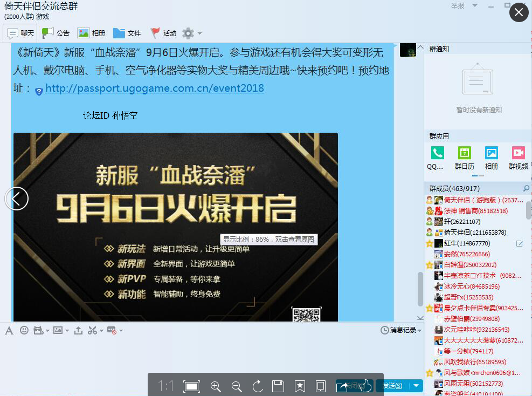This screenshot has width=532, height=396.
Task: Open the font settings A icon
Action: [x=9, y=331]
